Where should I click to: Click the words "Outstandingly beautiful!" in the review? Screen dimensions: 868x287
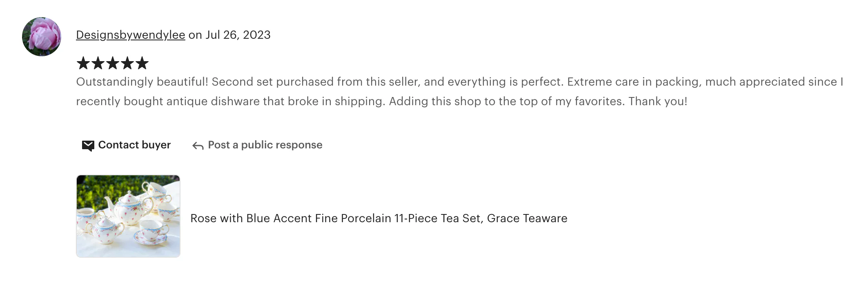tap(142, 82)
